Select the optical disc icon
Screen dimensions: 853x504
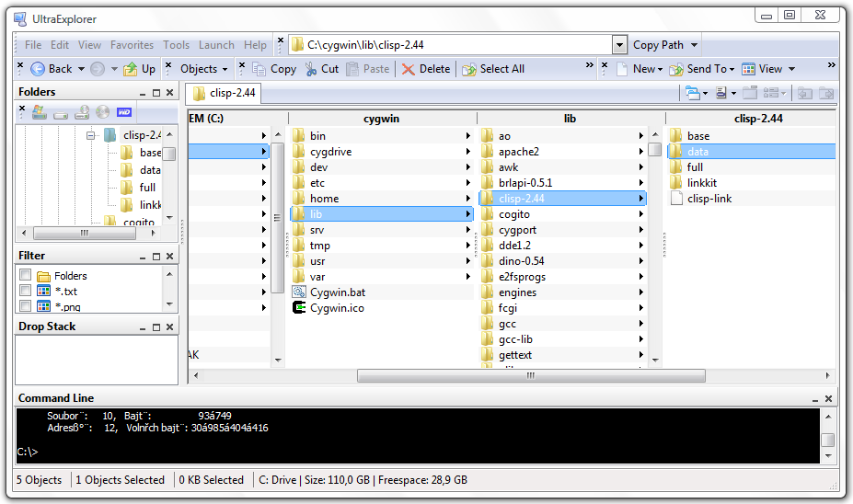103,112
